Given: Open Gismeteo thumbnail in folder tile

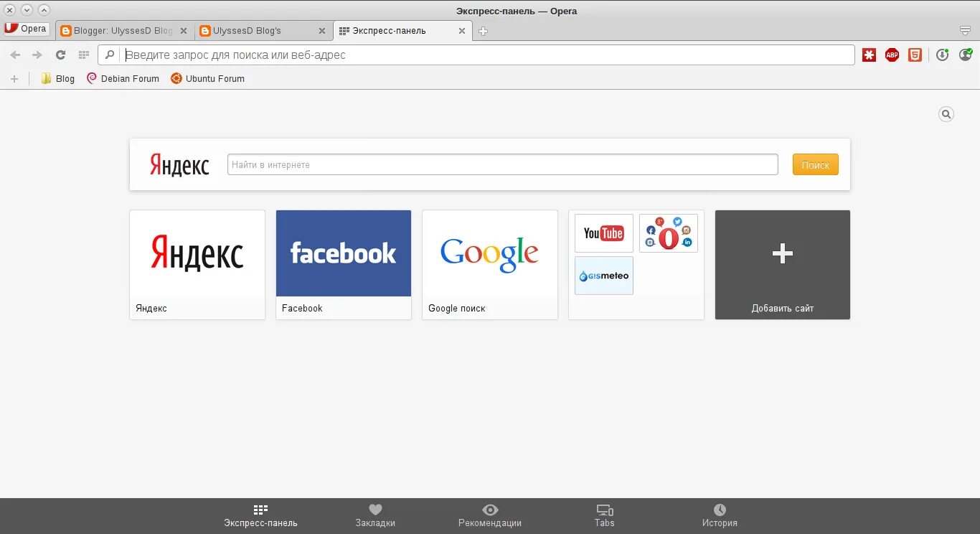Looking at the screenshot, I should 604,276.
